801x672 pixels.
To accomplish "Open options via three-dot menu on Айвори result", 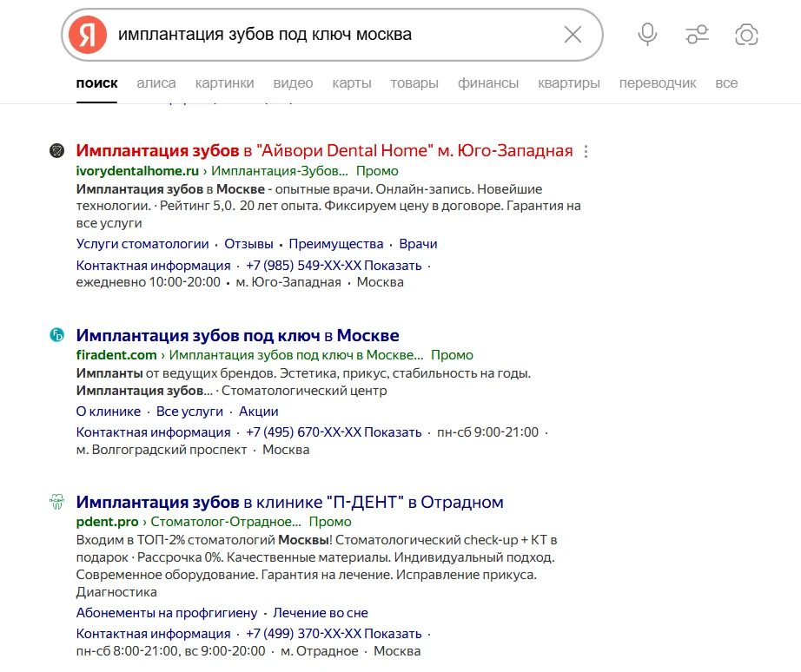I will click(586, 149).
